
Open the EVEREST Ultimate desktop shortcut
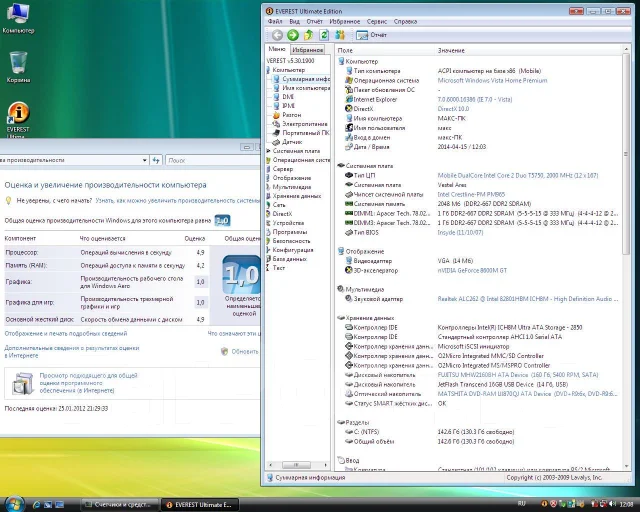(x=18, y=120)
